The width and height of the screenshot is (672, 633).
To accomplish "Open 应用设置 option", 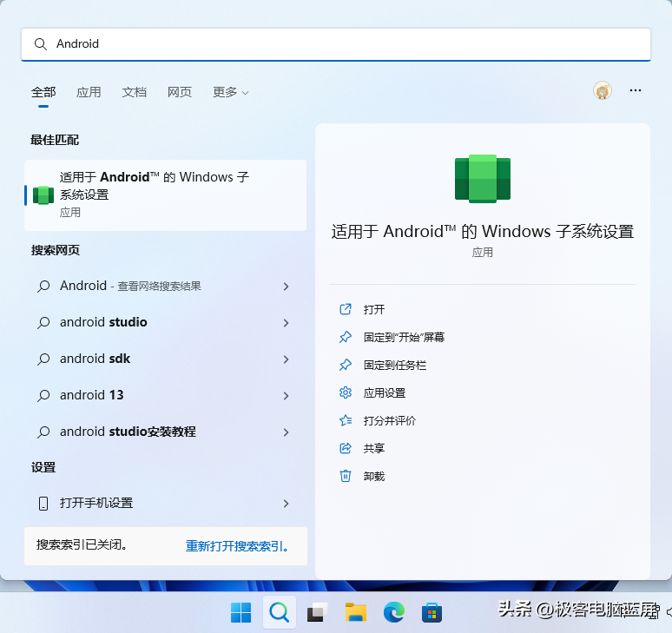I will tap(385, 393).
